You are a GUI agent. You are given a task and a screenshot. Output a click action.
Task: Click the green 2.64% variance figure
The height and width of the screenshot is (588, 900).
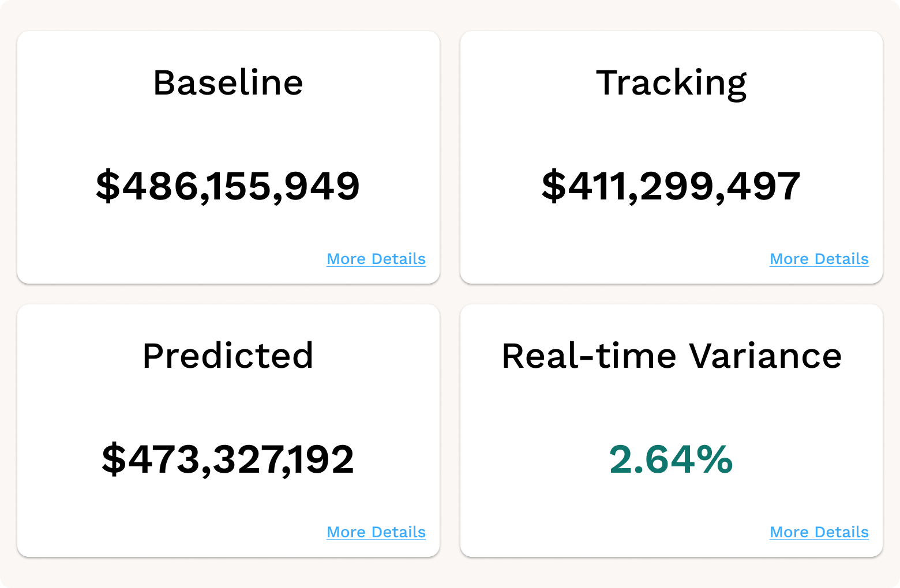tap(672, 459)
